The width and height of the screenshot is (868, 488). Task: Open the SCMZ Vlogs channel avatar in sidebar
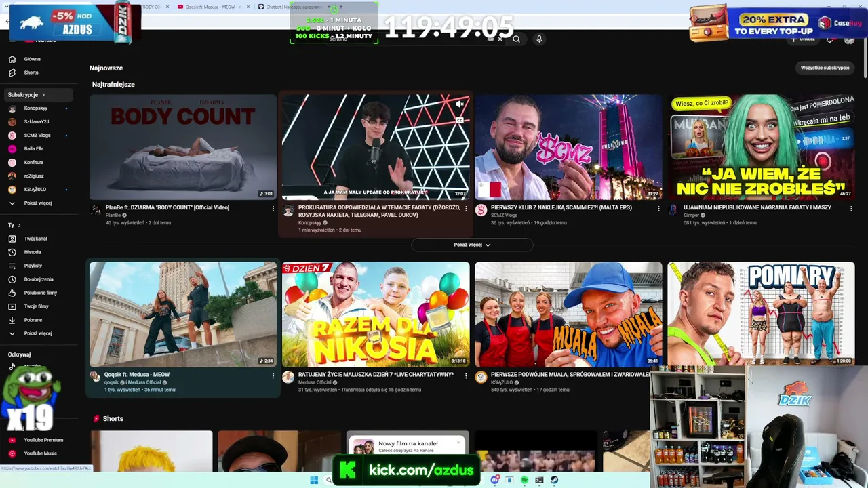pyautogui.click(x=12, y=136)
